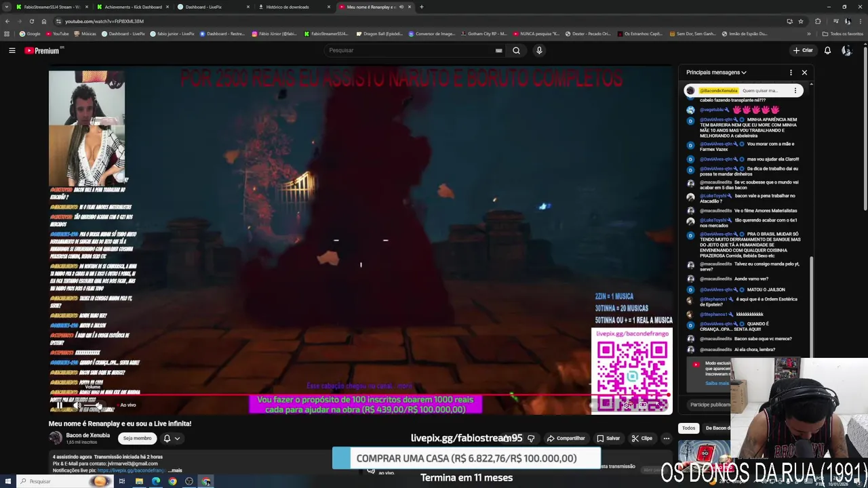
Task: Open the account avatar menu
Action: (846, 50)
